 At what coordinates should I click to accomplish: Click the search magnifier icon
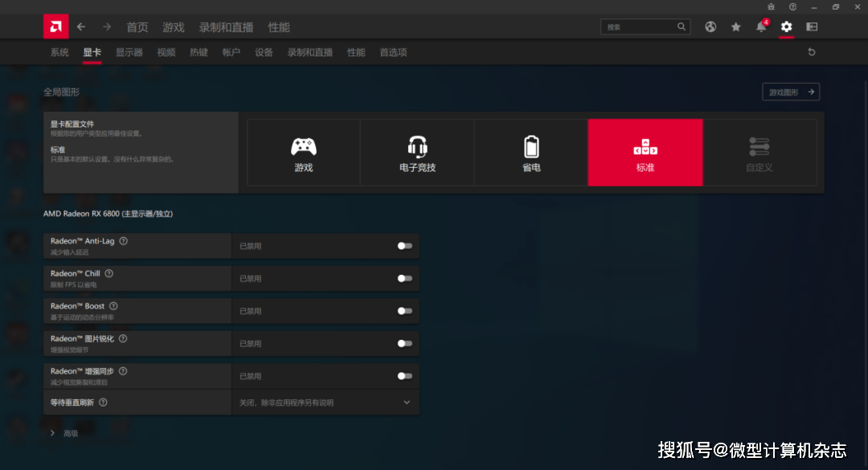point(682,27)
